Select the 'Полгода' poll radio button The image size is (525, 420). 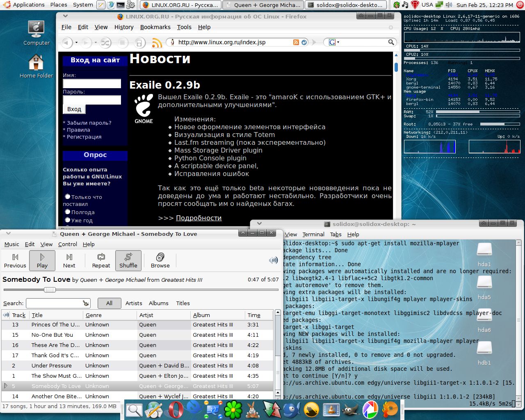(68, 212)
